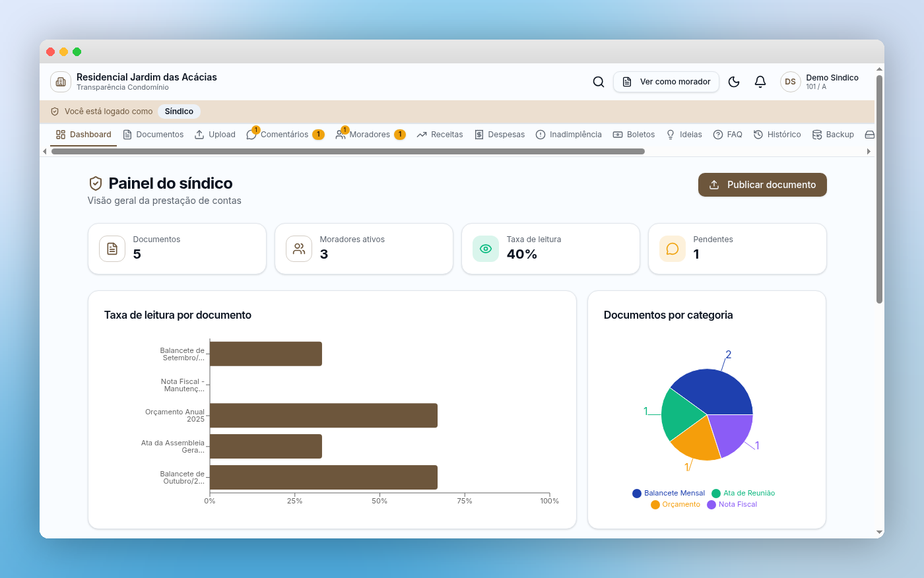Screen dimensions: 924x578
Task: Click the Balancete de Setembro bar
Action: click(266, 354)
